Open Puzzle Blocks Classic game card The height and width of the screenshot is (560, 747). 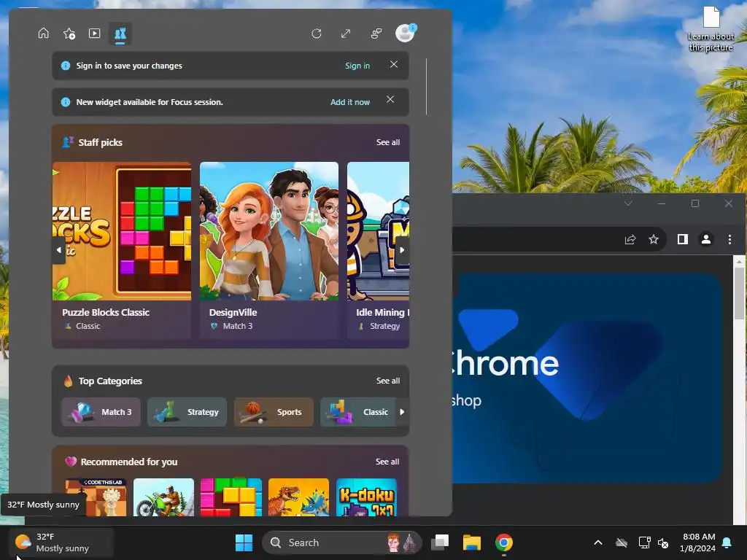pyautogui.click(x=122, y=250)
